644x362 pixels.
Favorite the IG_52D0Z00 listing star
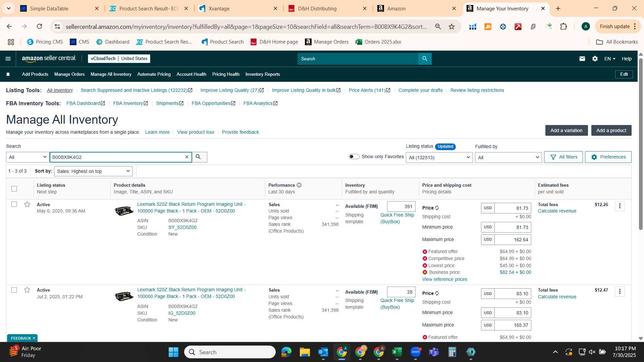tap(27, 290)
